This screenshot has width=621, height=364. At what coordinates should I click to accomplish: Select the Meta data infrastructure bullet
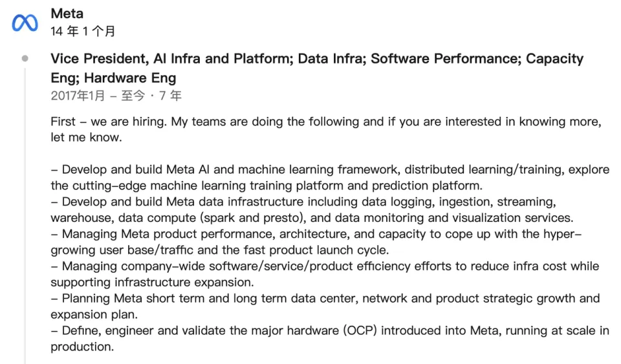tap(312, 209)
